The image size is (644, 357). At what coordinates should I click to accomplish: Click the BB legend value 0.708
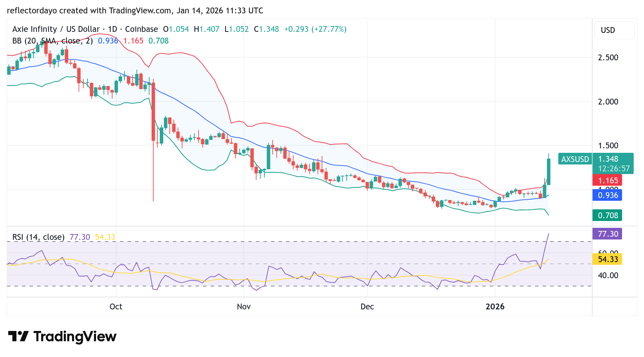(x=158, y=41)
